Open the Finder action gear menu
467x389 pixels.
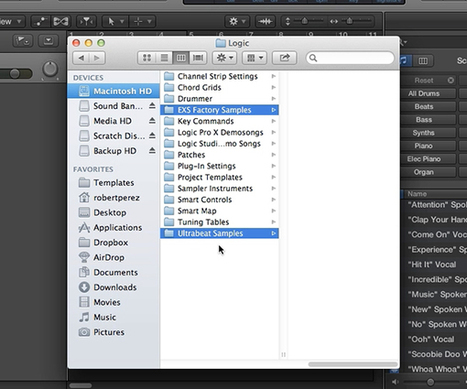pyautogui.click(x=225, y=58)
